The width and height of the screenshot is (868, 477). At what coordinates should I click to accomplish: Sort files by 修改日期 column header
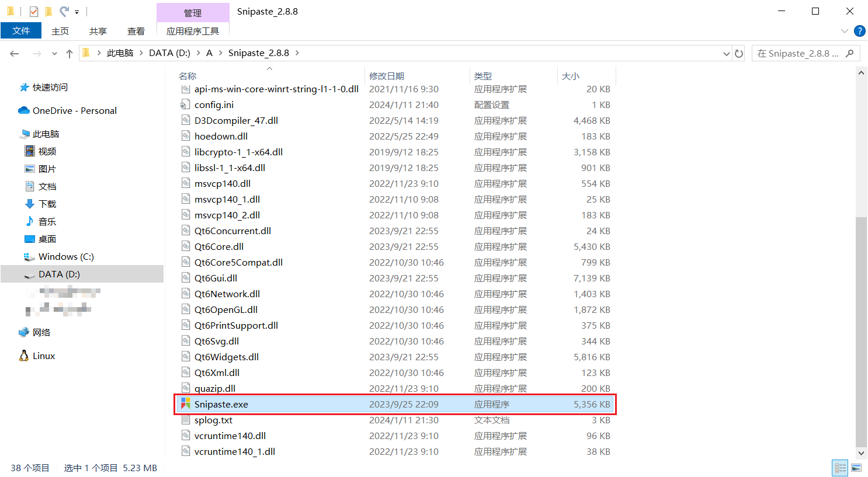[387, 76]
